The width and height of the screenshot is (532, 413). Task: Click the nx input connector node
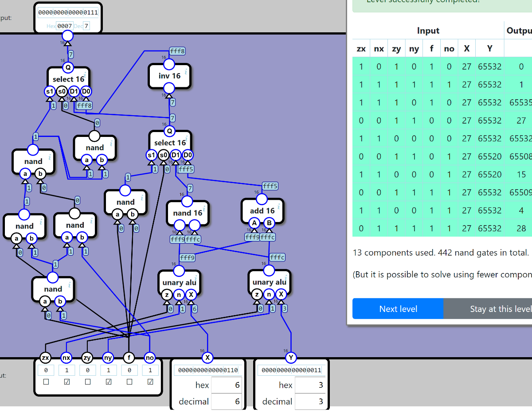tap(66, 358)
